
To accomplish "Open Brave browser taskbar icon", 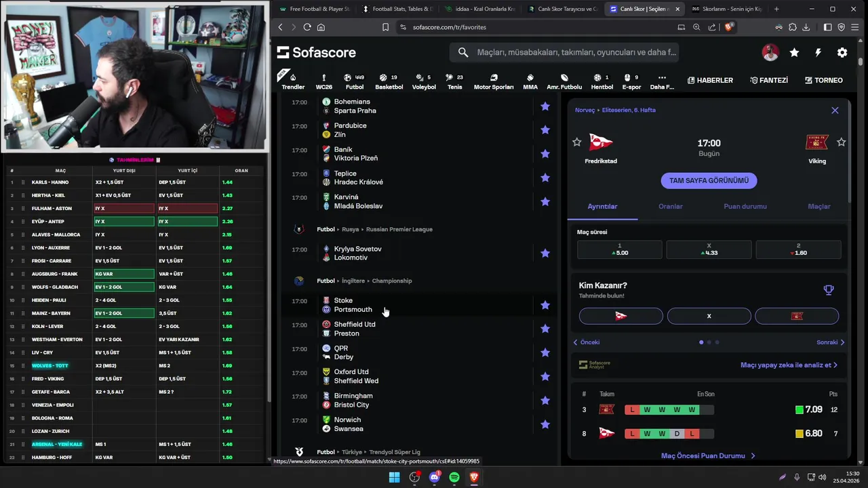I will (x=474, y=477).
